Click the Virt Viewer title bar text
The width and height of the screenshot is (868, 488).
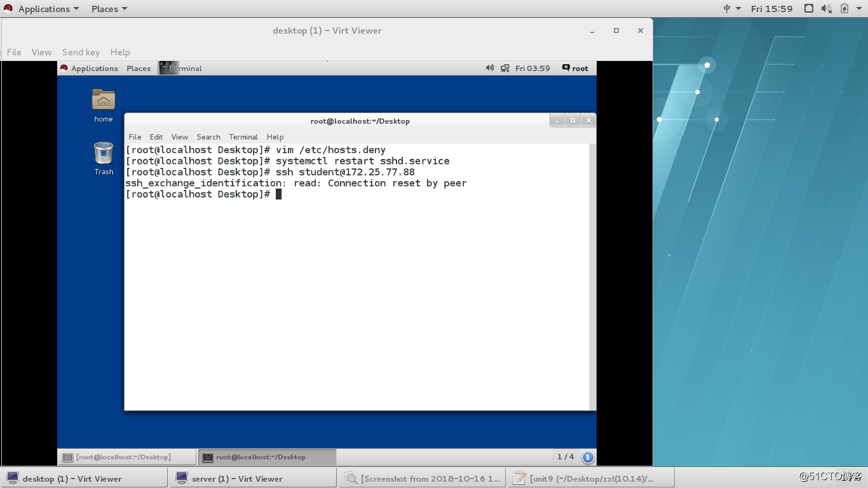point(327,30)
